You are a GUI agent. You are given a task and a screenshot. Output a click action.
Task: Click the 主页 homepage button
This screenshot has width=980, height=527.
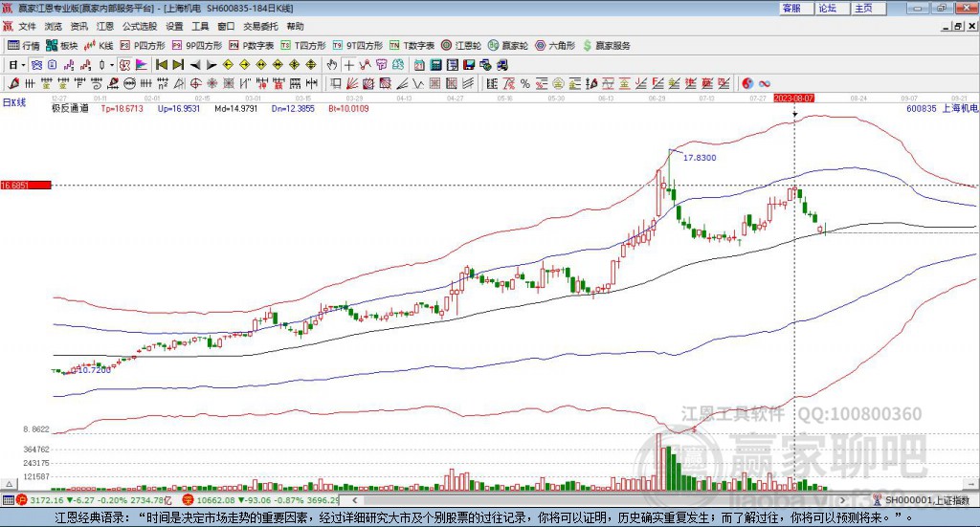click(869, 8)
